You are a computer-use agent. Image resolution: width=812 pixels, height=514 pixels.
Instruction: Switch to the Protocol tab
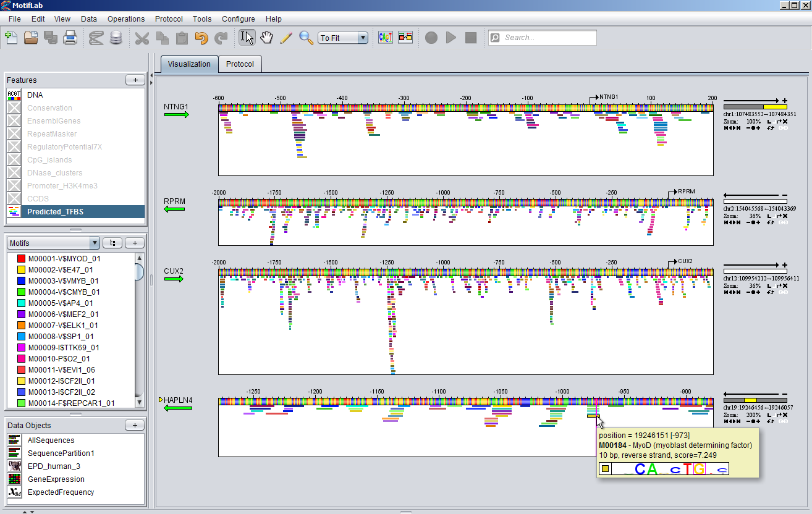(240, 64)
